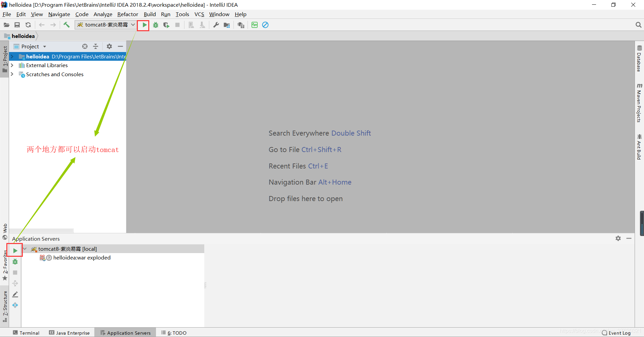The image size is (644, 337).
Task: Open the VCS menu
Action: [199, 14]
